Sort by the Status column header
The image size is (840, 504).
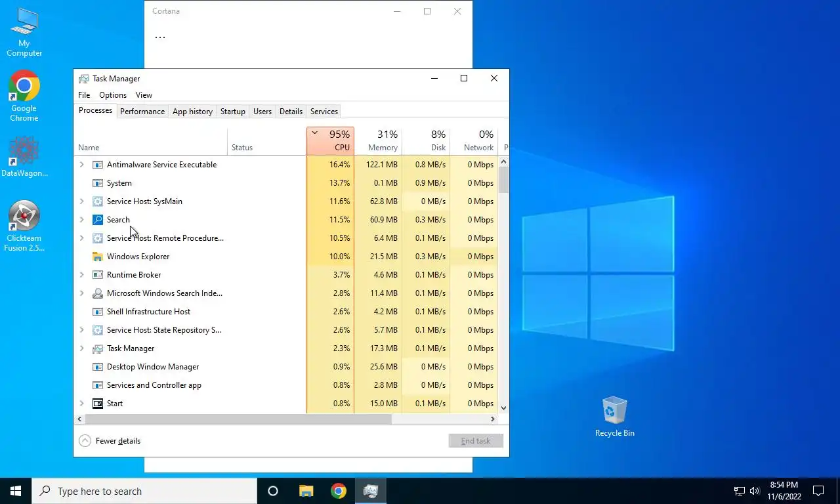[x=266, y=141]
